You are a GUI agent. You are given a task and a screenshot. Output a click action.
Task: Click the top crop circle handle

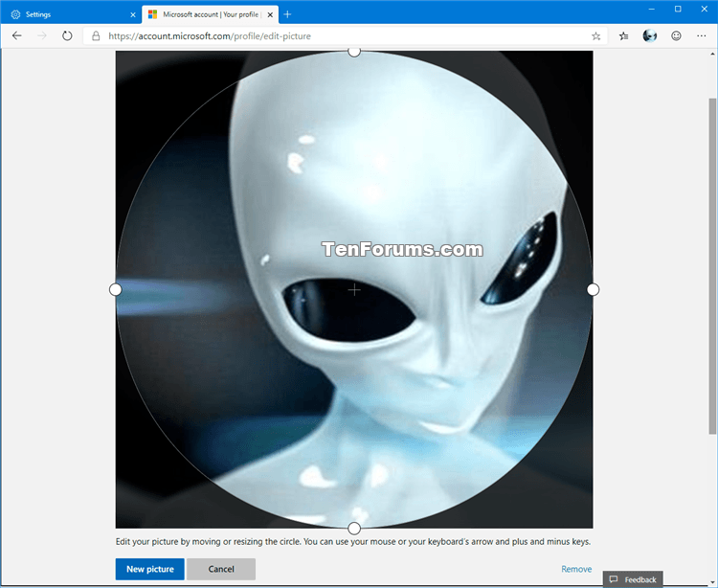tap(354, 52)
